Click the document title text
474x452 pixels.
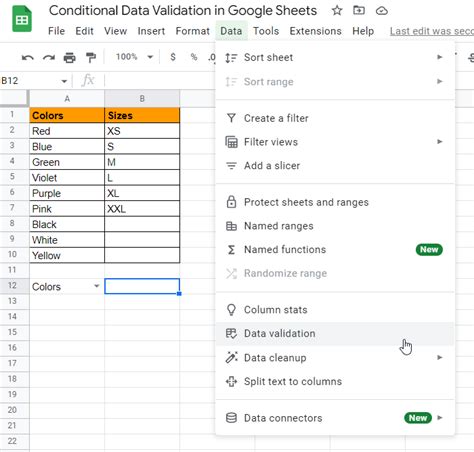click(183, 11)
